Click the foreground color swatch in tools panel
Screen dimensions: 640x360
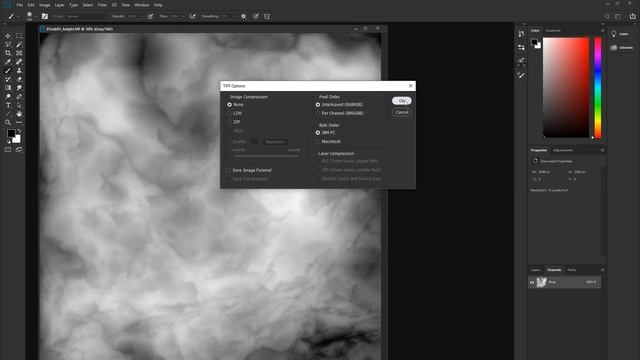tap(11, 133)
